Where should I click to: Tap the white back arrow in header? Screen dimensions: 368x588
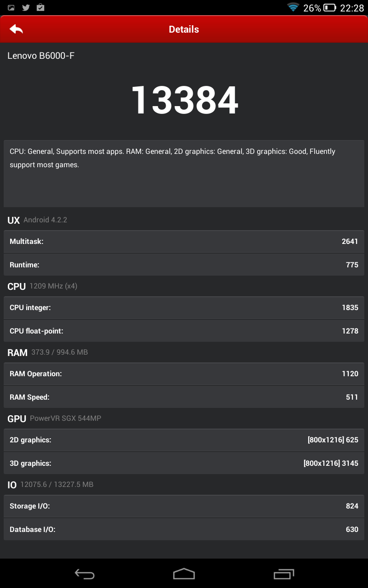tap(16, 29)
